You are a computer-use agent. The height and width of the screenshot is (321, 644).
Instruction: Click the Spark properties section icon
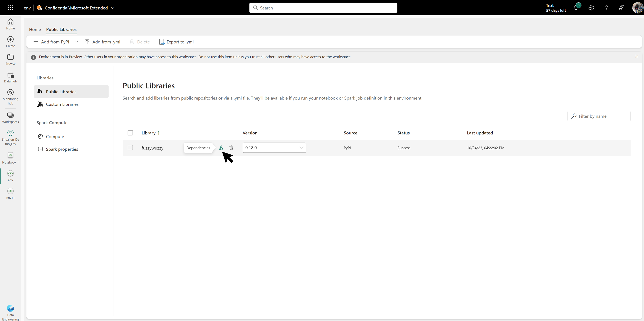(40, 149)
